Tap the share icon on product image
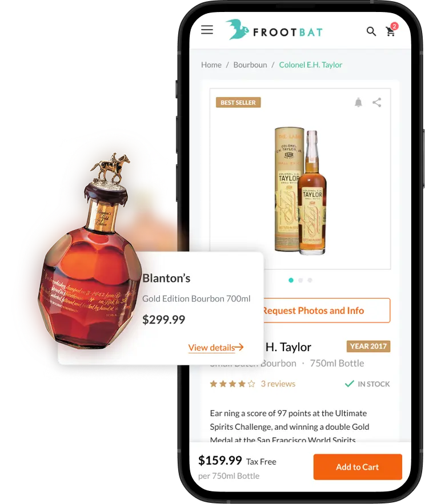Screen dimensions: 425x504 click(x=377, y=103)
